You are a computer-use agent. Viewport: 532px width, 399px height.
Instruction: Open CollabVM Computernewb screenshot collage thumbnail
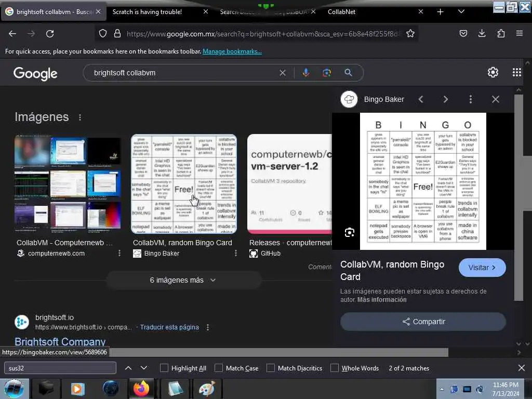(x=68, y=183)
